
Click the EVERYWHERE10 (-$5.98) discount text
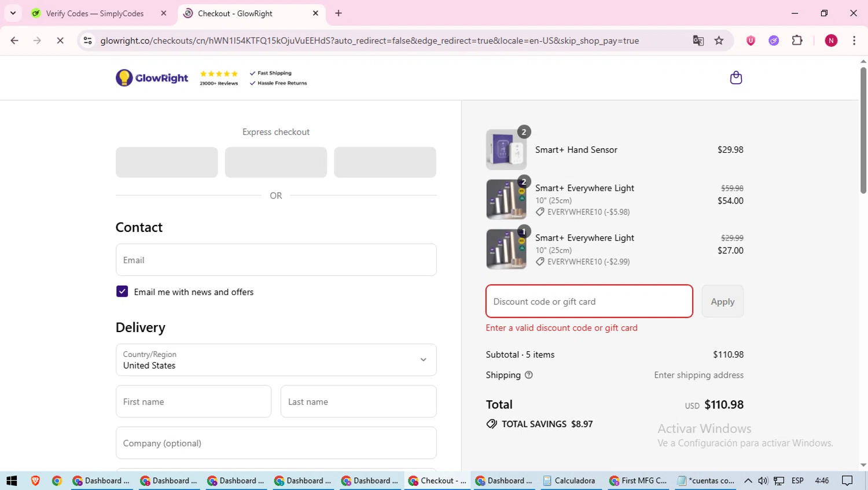pyautogui.click(x=589, y=212)
